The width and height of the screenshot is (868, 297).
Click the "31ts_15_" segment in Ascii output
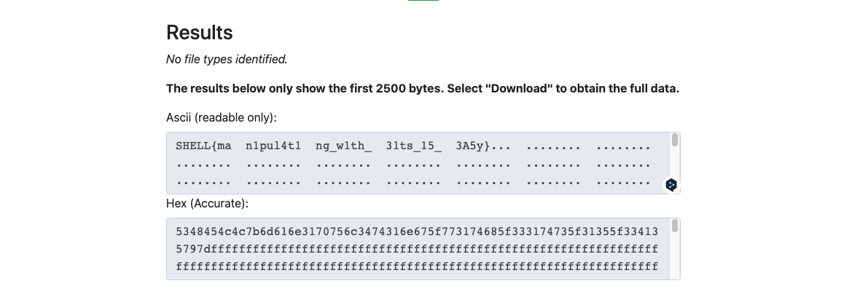413,146
